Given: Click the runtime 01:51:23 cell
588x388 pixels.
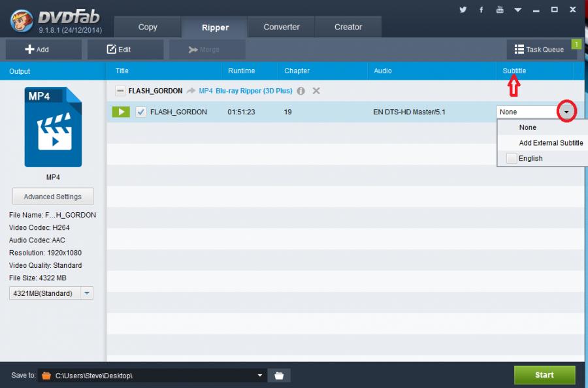Looking at the screenshot, I should coord(241,112).
